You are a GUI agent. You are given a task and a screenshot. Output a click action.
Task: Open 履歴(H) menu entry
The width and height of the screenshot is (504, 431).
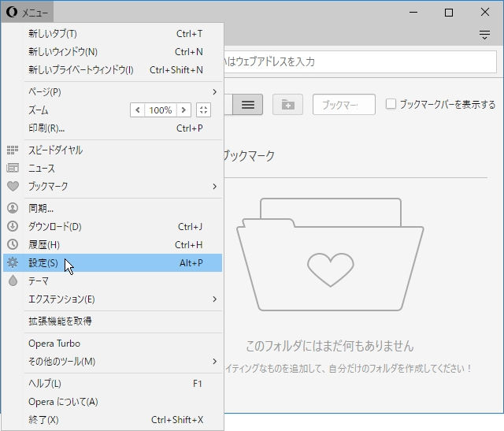click(x=113, y=245)
